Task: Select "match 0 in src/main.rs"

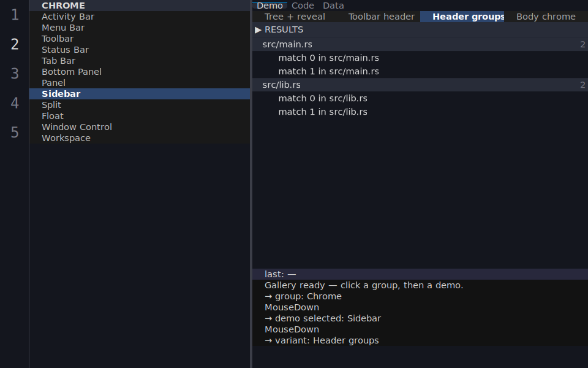Action: [x=420, y=58]
